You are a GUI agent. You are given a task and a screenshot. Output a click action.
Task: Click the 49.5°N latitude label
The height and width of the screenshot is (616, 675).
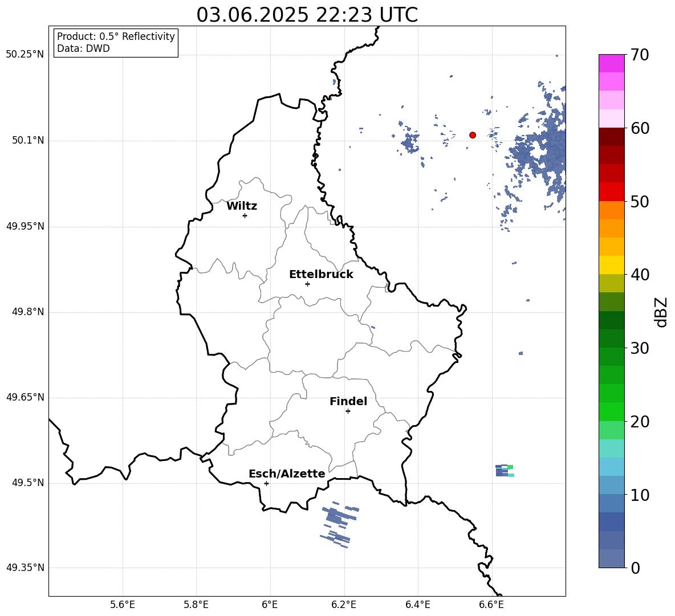tap(28, 483)
